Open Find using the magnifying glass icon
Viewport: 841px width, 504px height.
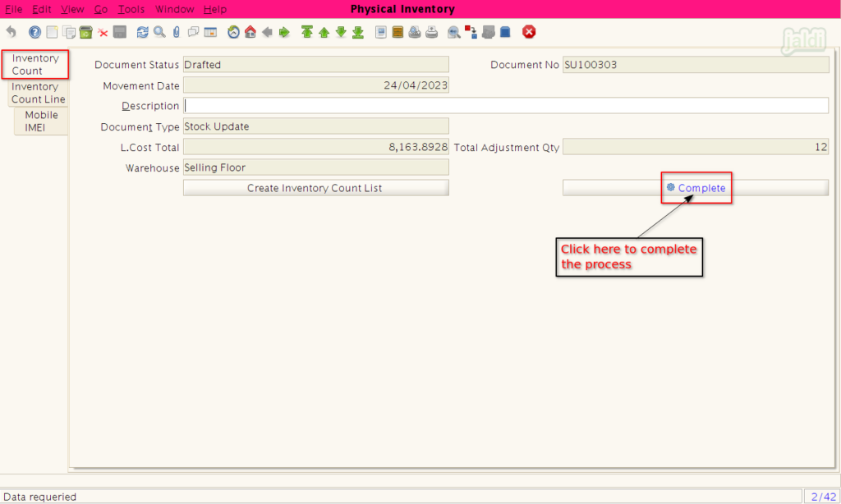(x=159, y=32)
